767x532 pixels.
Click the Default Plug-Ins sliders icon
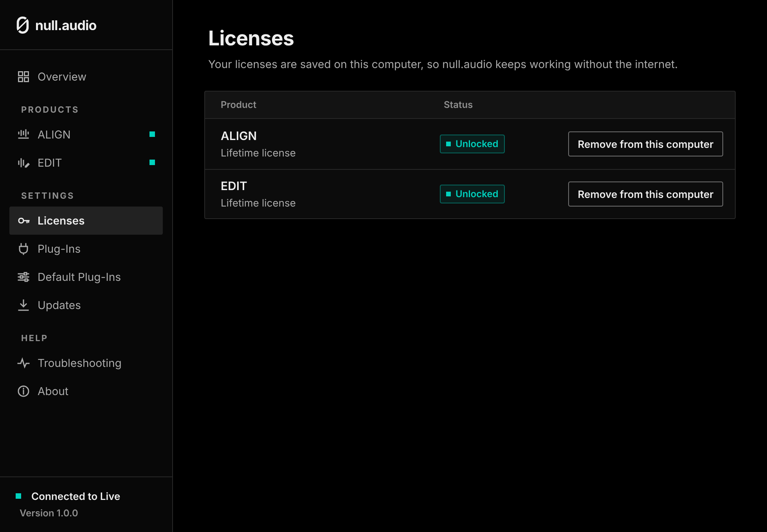point(23,277)
